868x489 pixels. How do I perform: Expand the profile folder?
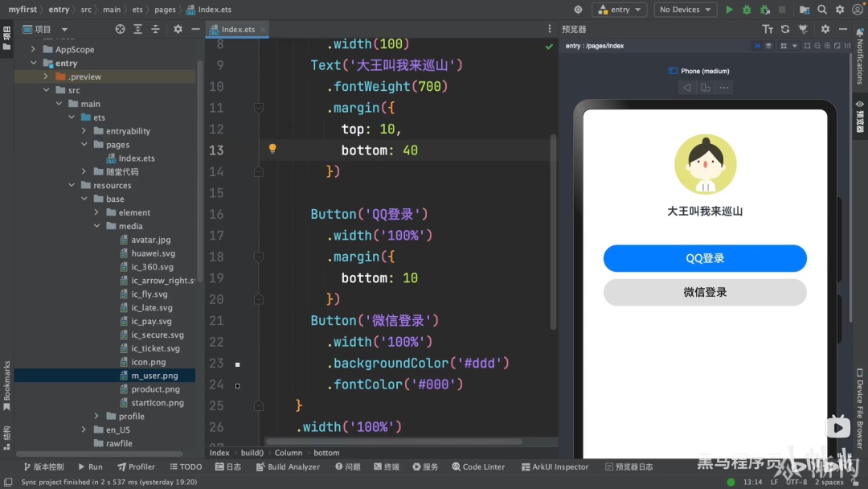tap(97, 416)
